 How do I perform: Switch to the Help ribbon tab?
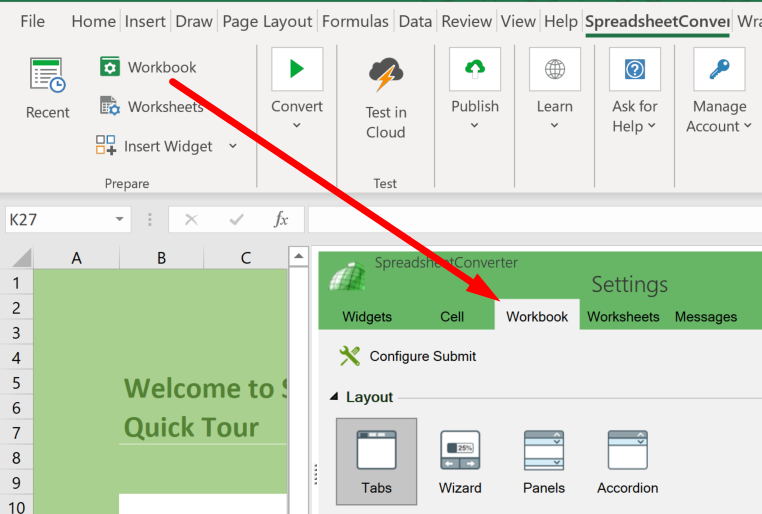[561, 21]
